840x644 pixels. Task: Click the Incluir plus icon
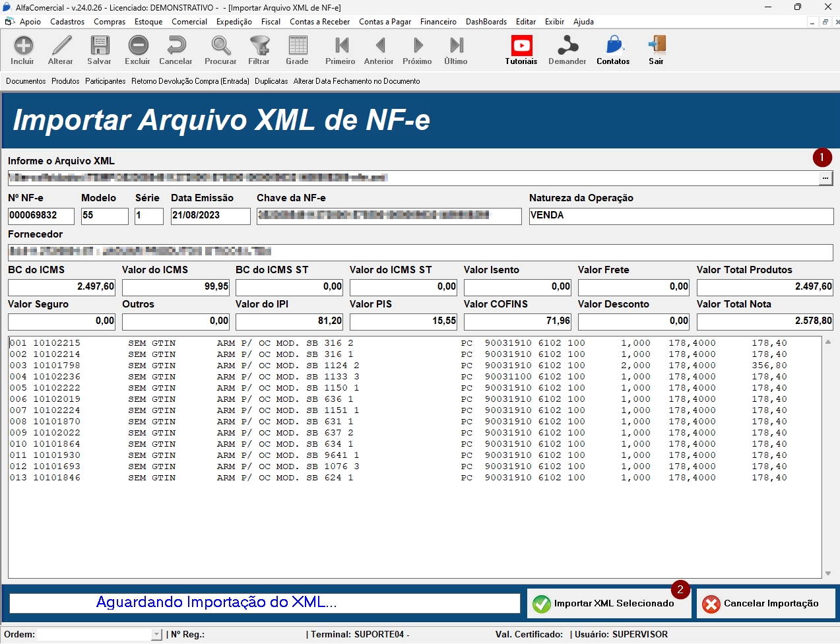coord(23,46)
